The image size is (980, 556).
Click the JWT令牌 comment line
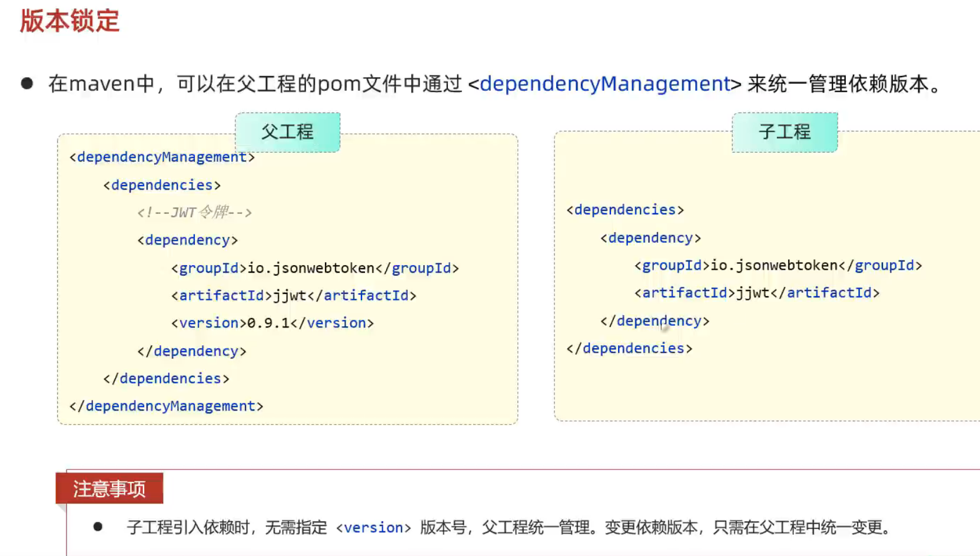point(194,212)
